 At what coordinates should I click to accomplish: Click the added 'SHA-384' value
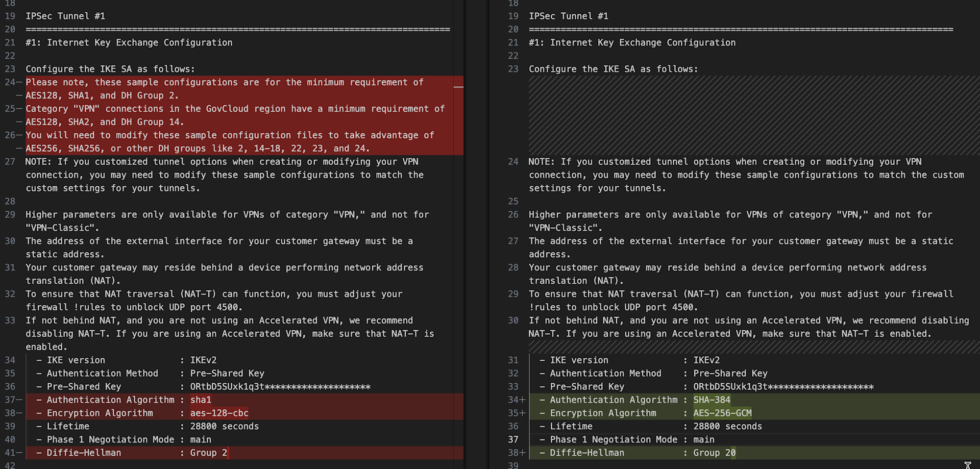711,400
